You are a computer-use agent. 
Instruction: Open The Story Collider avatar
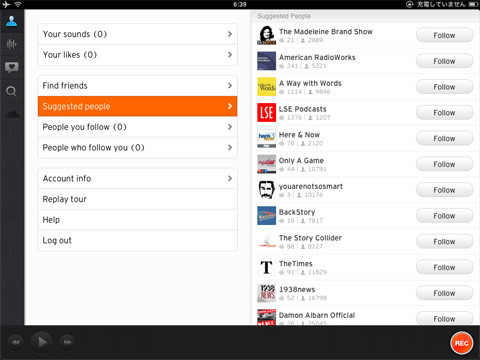[266, 241]
